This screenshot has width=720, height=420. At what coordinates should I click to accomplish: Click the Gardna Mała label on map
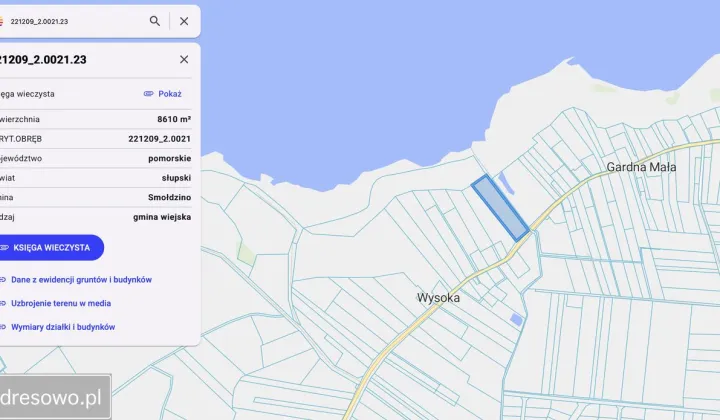641,167
